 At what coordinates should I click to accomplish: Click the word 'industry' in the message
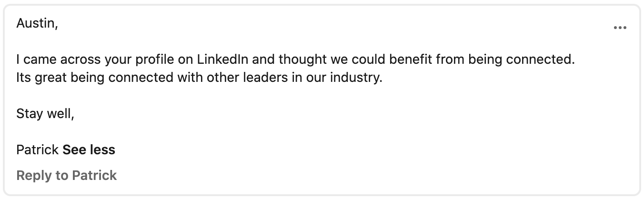click(x=360, y=77)
